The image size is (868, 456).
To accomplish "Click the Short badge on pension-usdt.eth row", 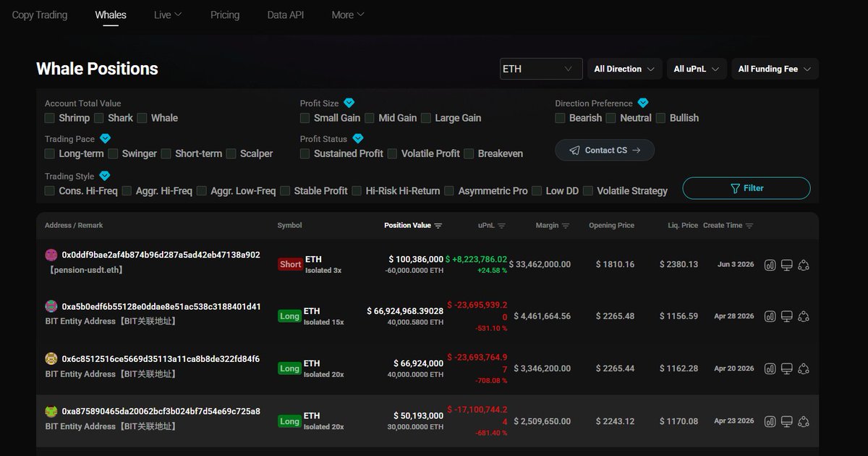I will click(290, 264).
